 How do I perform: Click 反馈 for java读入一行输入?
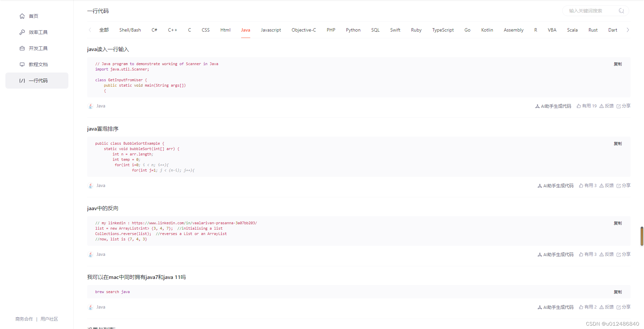pos(606,106)
